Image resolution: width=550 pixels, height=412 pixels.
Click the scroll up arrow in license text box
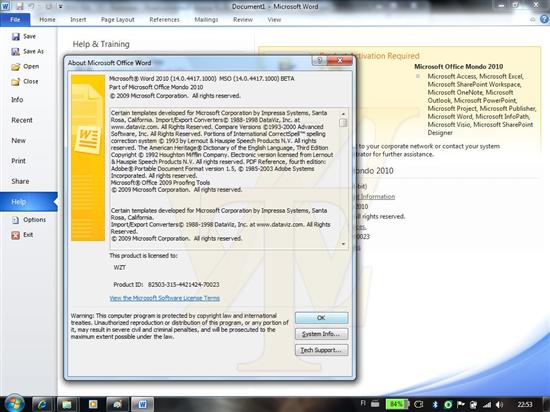point(343,114)
